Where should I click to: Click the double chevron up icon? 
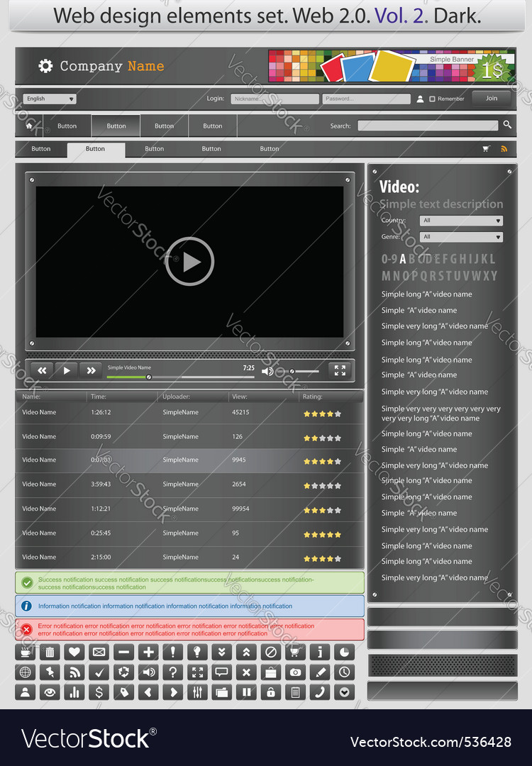point(246,652)
